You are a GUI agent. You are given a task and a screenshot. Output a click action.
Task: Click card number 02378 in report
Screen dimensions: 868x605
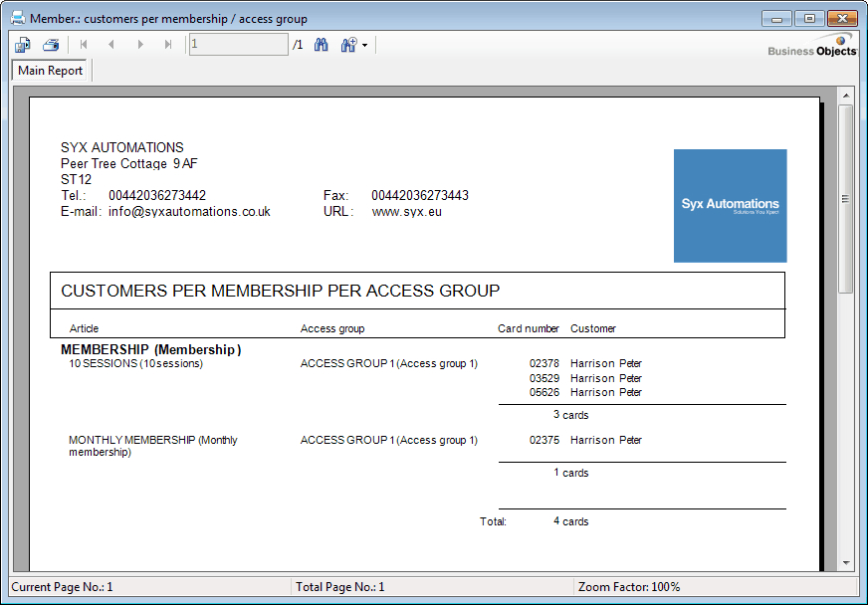pyautogui.click(x=543, y=364)
